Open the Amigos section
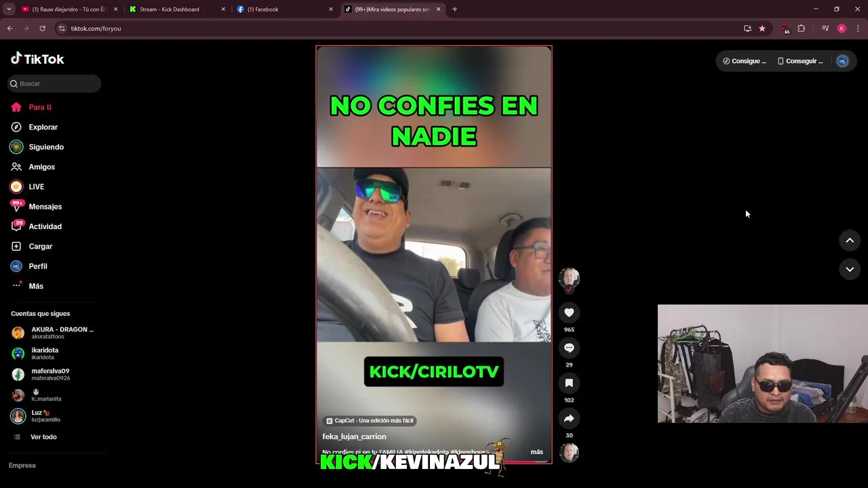Image resolution: width=868 pixels, height=488 pixels. [x=41, y=167]
